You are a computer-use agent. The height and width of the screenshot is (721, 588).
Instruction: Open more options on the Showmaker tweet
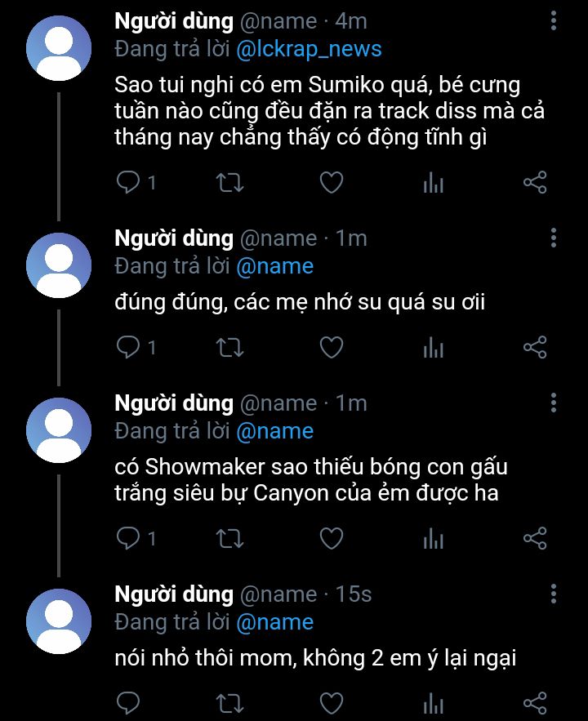click(x=554, y=403)
